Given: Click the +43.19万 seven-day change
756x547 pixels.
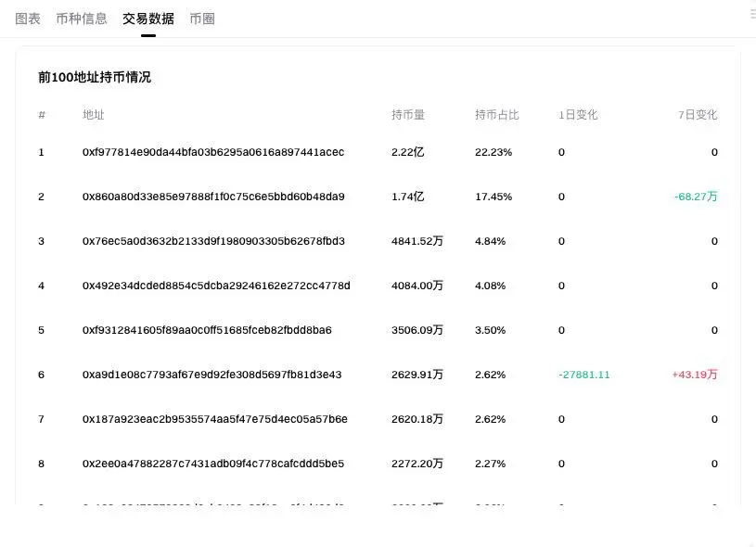Looking at the screenshot, I should click(x=695, y=375).
